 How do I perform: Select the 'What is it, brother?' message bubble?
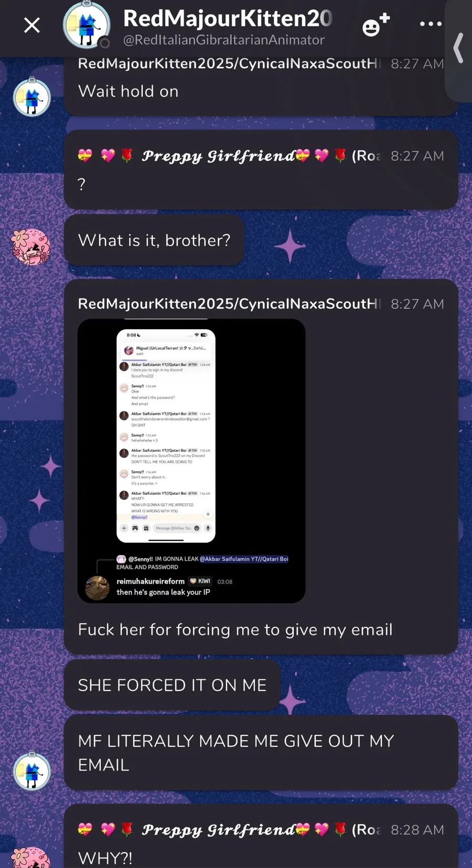click(154, 240)
